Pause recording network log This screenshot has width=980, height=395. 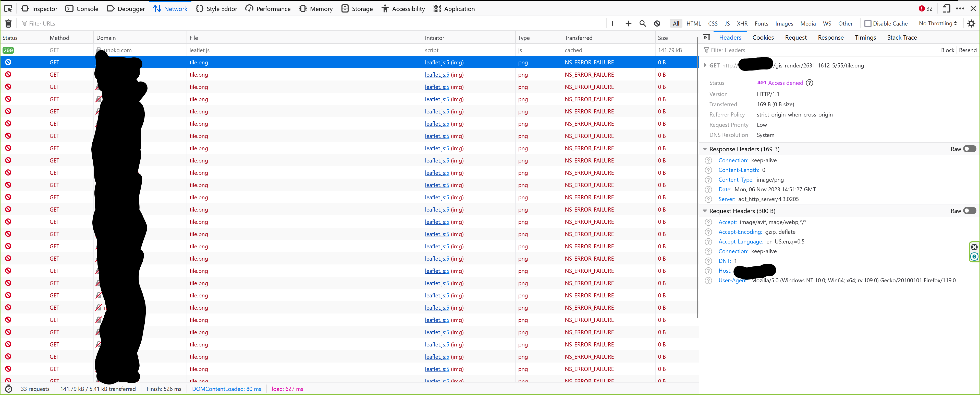click(614, 24)
